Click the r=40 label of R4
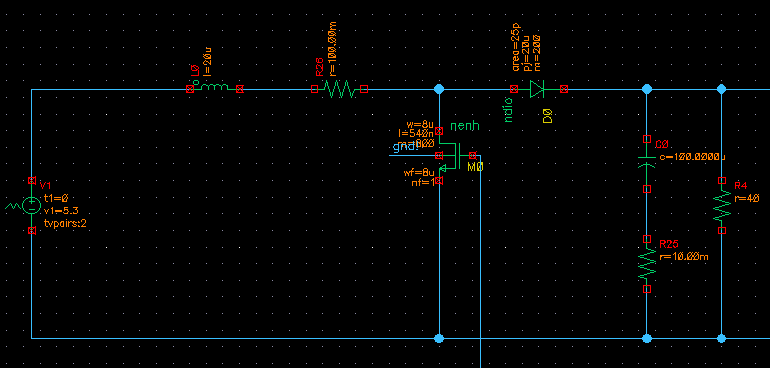 [747, 198]
